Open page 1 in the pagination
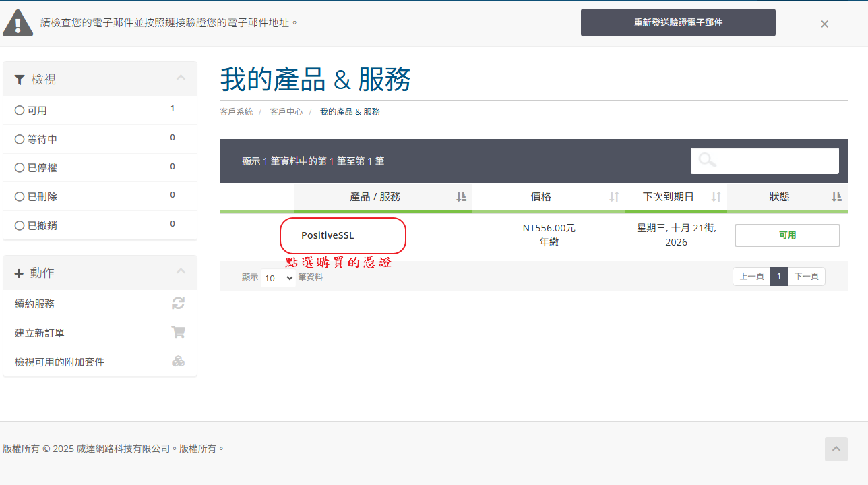 (779, 277)
